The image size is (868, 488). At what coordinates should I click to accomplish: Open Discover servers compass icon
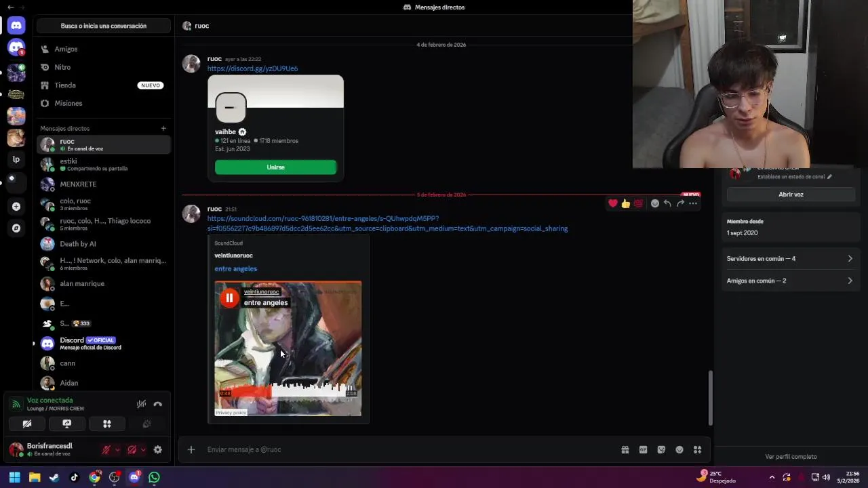point(16,228)
